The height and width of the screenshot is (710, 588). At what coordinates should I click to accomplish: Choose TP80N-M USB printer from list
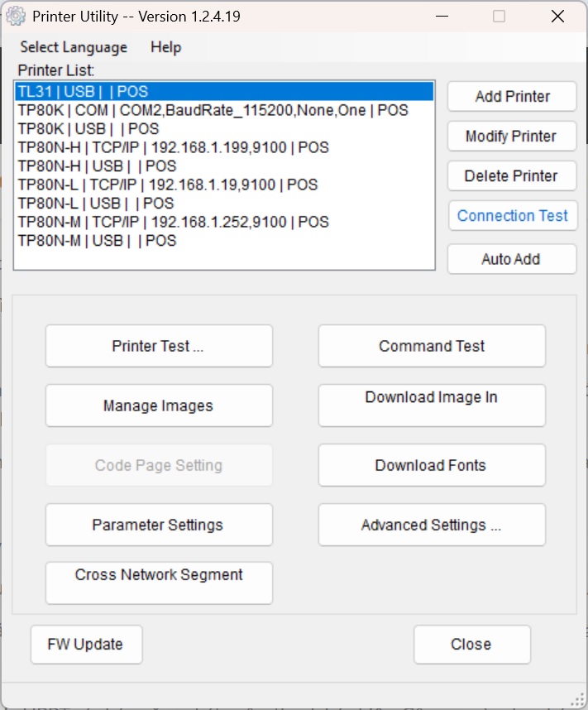[97, 241]
